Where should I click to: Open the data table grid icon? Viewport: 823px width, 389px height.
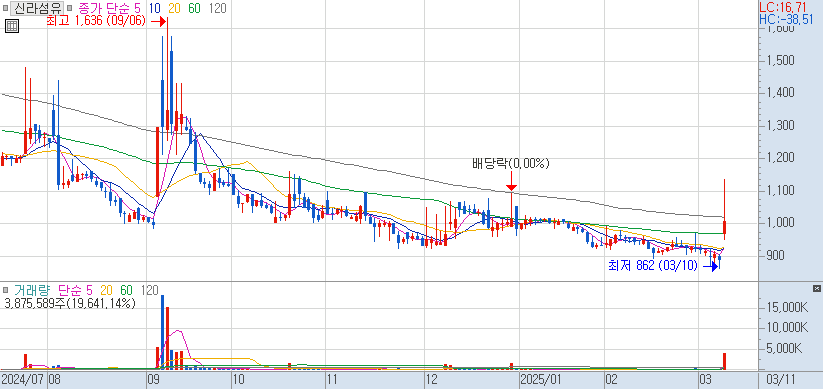click(12, 26)
